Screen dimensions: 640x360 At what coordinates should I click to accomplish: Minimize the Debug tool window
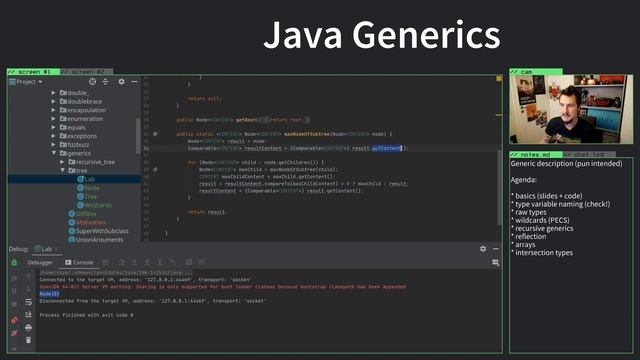[x=496, y=249]
